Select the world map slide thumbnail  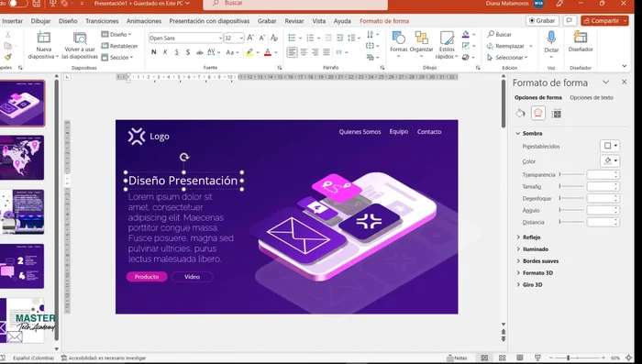(22, 158)
